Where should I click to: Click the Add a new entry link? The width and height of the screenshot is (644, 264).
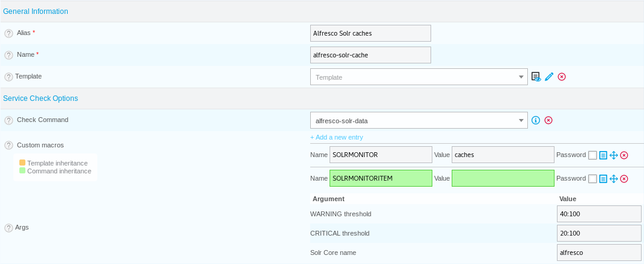[337, 137]
